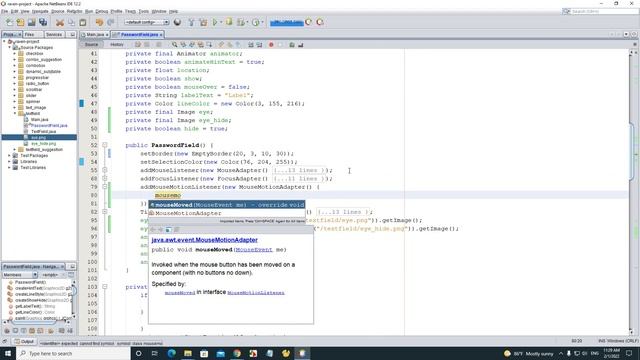
Task: Click the globe browser icon beside config dropdown
Action: coord(177,22)
